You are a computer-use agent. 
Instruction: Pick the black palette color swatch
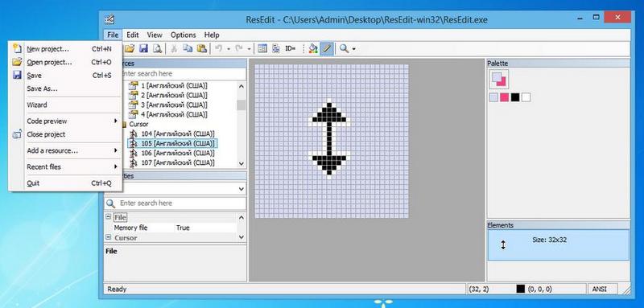tap(515, 97)
